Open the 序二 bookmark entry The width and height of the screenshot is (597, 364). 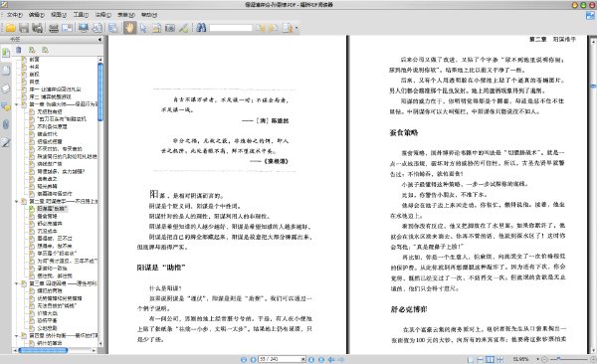[x=50, y=96]
